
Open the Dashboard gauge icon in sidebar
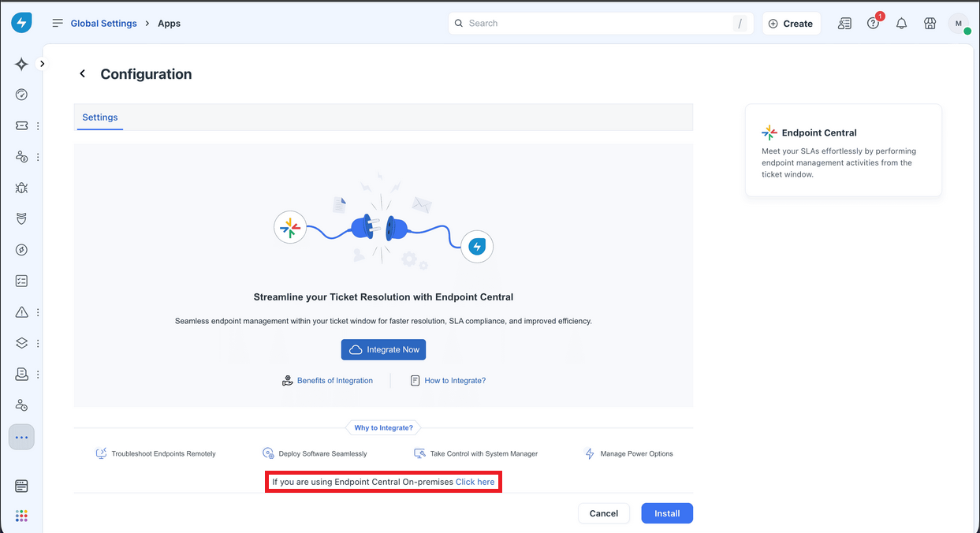coord(21,95)
